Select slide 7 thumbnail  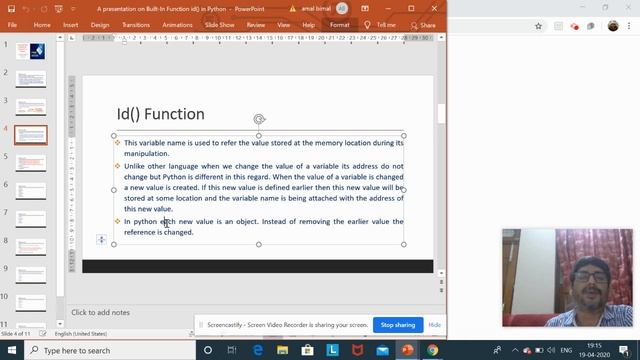(31, 219)
